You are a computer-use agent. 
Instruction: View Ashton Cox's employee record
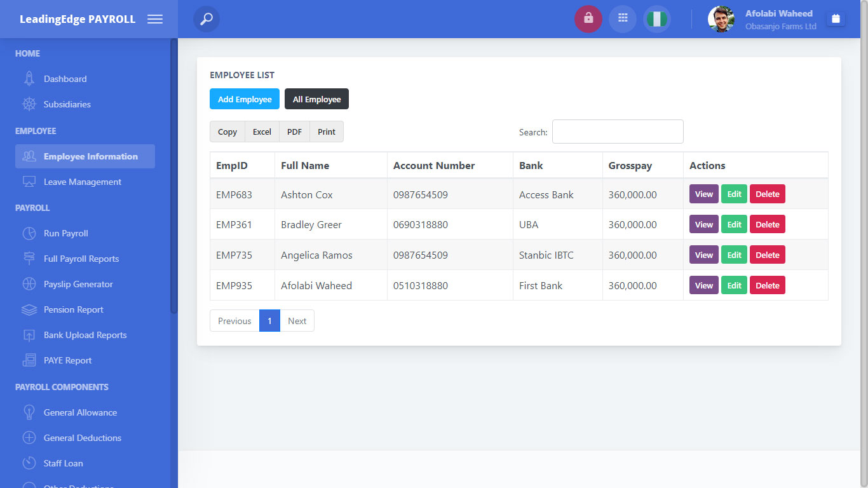coord(703,194)
